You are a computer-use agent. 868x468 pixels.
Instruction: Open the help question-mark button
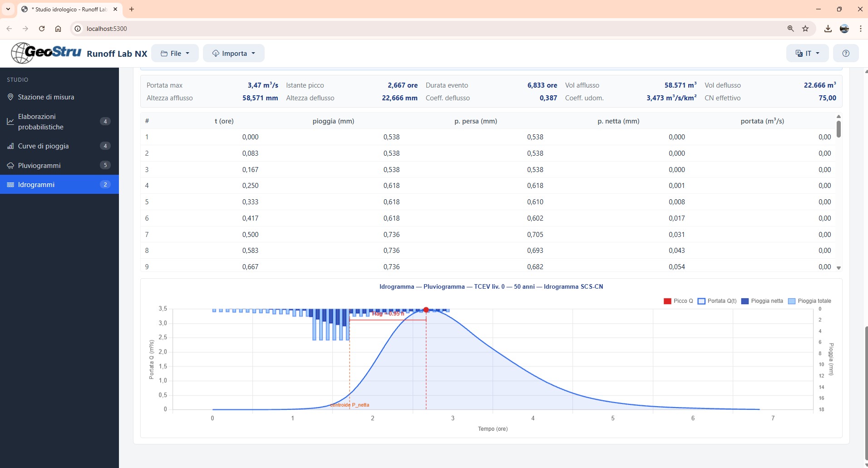[x=845, y=53]
